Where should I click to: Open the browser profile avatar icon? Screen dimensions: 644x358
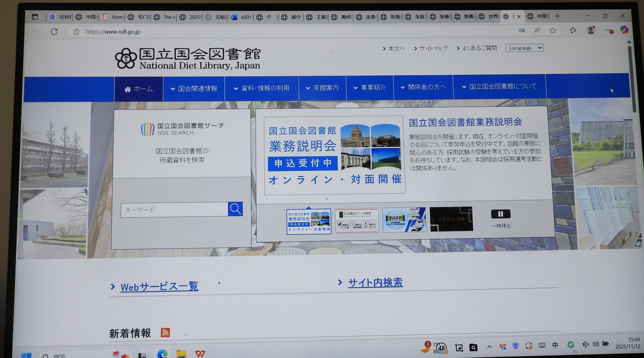(x=591, y=30)
